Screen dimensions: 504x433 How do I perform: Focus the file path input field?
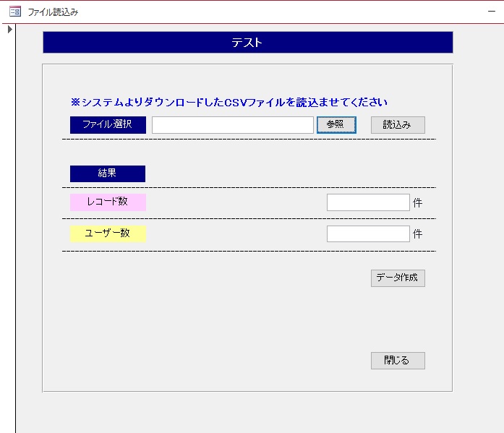tap(232, 125)
